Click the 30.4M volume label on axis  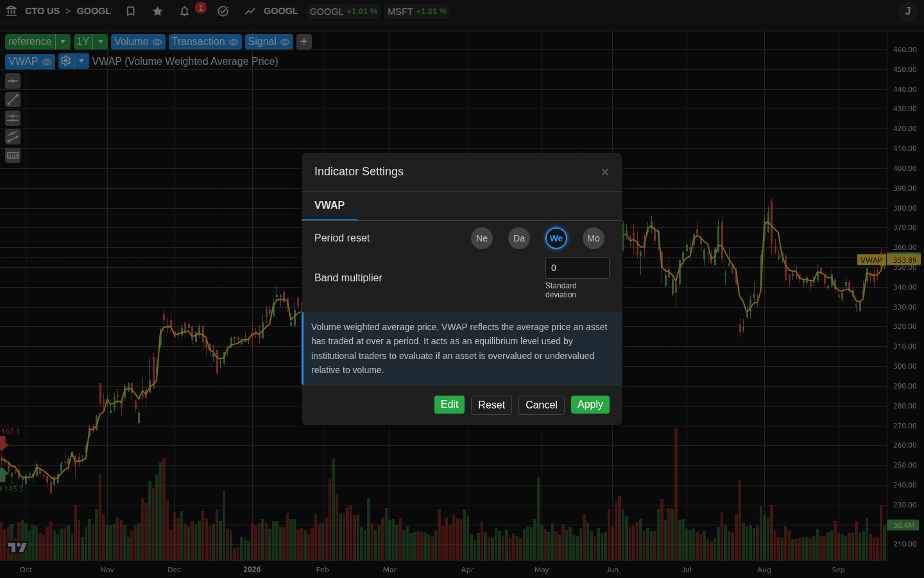[x=904, y=525]
